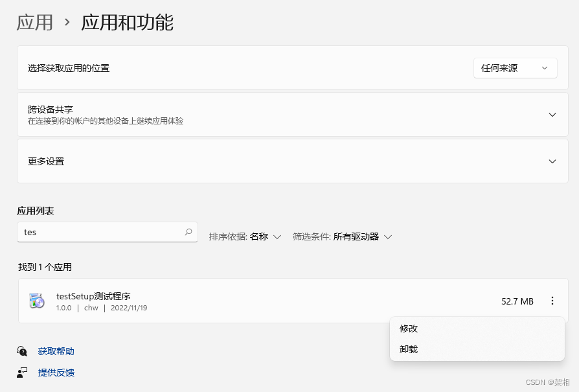The width and height of the screenshot is (579, 392).
Task: Open the 筛选条件: 所有驱动器 dropdown
Action: [x=343, y=237]
